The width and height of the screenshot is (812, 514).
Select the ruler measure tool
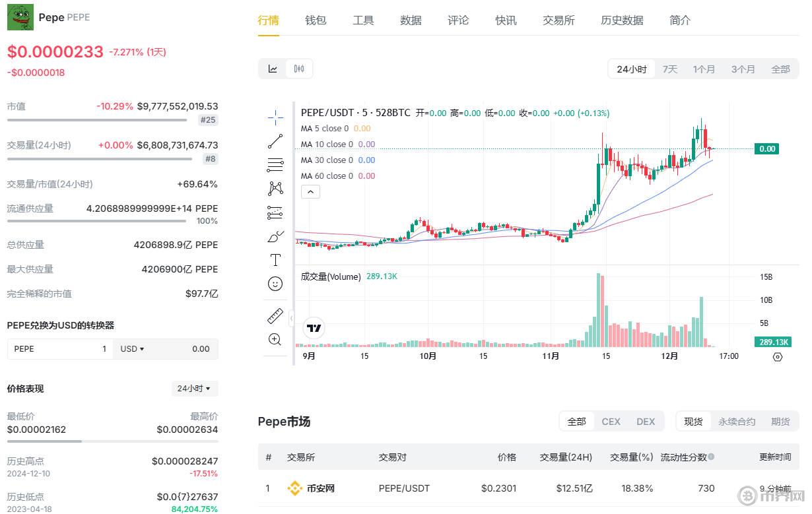tap(275, 317)
